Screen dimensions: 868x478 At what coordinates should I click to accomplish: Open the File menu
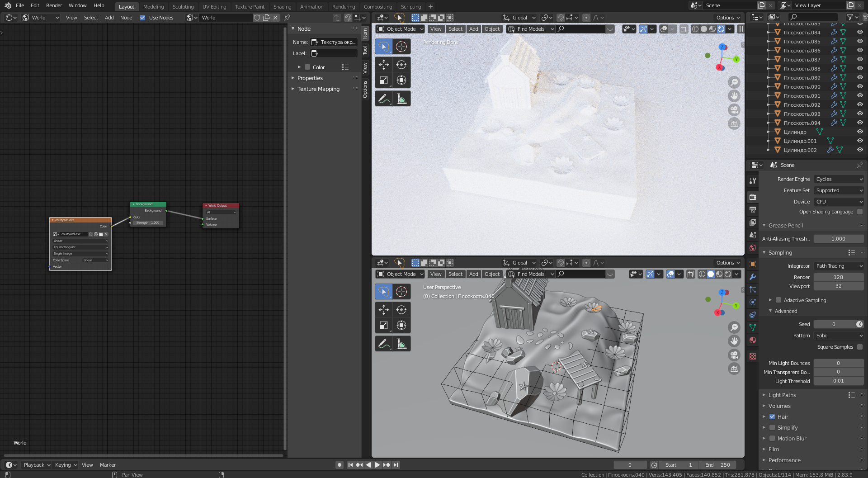pyautogui.click(x=20, y=5)
